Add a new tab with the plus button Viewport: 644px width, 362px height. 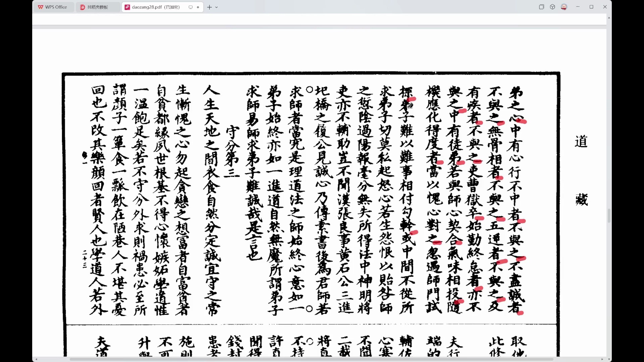point(209,7)
